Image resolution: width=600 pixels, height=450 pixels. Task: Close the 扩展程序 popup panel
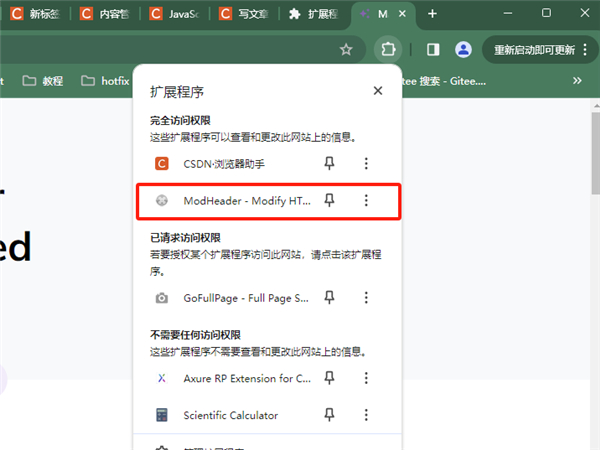tap(378, 91)
